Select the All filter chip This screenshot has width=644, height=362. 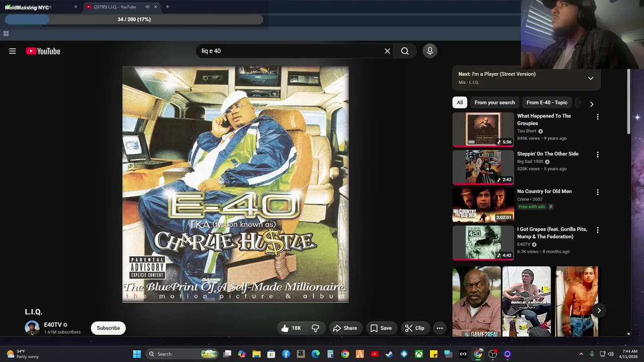(460, 103)
